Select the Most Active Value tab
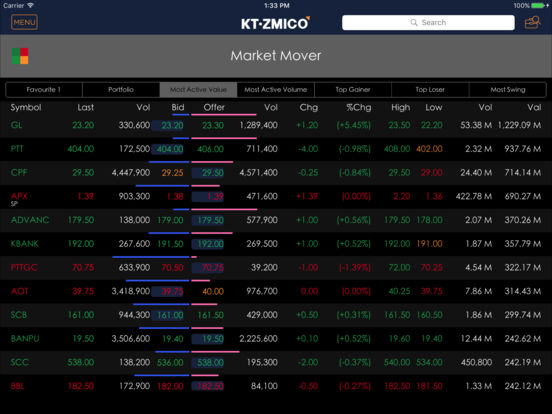 click(198, 89)
